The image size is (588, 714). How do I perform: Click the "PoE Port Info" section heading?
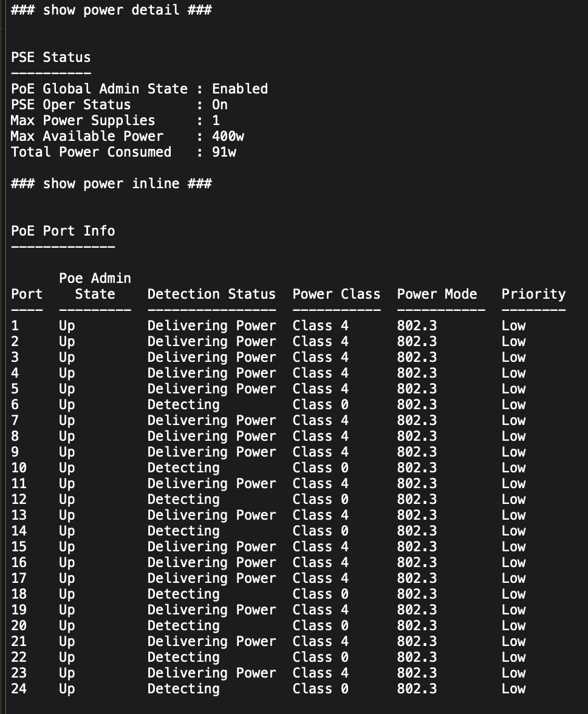click(63, 231)
